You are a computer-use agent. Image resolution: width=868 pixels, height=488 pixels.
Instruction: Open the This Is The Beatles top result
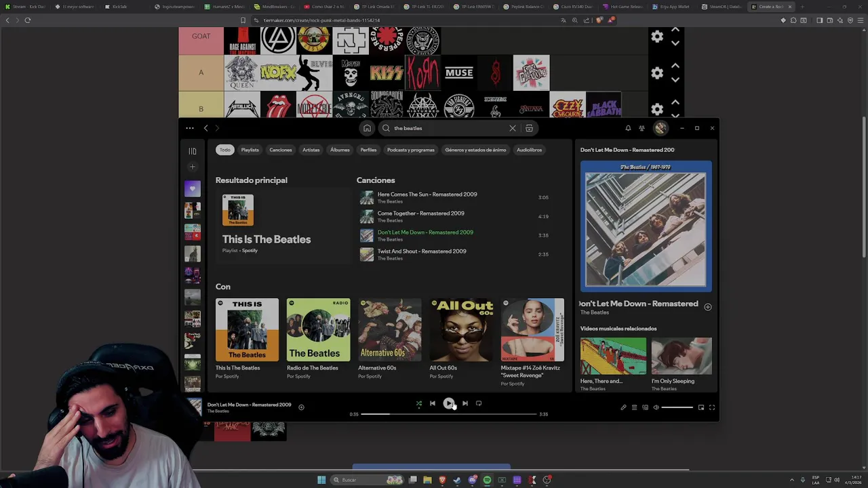tap(283, 226)
